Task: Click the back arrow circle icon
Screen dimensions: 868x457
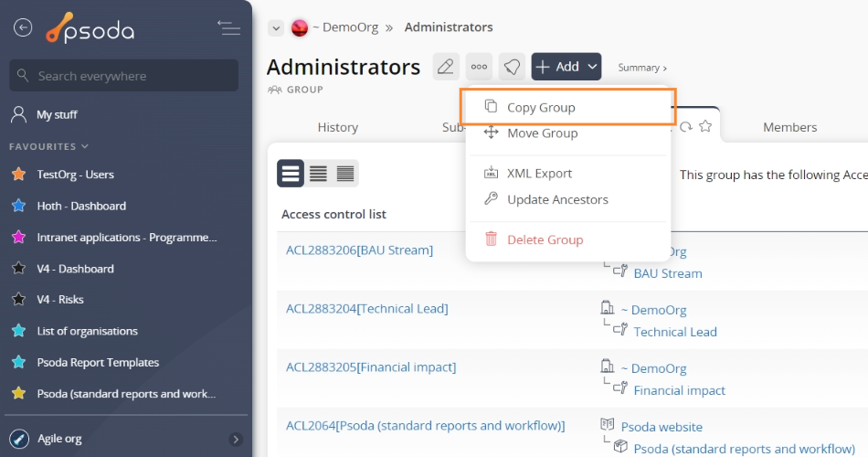Action: (23, 27)
